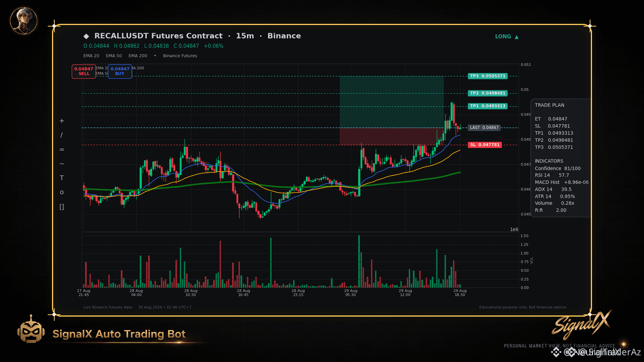Click the 29 Aug 18:30 time axis label

click(460, 293)
